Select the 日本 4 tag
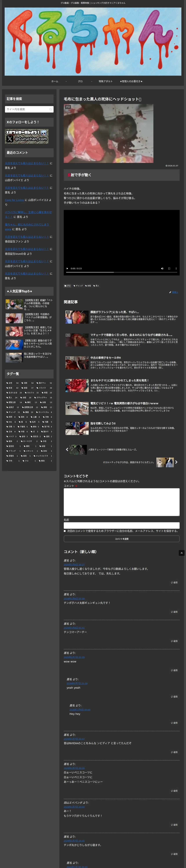This screenshot has width=186, height=868. (x=11, y=432)
